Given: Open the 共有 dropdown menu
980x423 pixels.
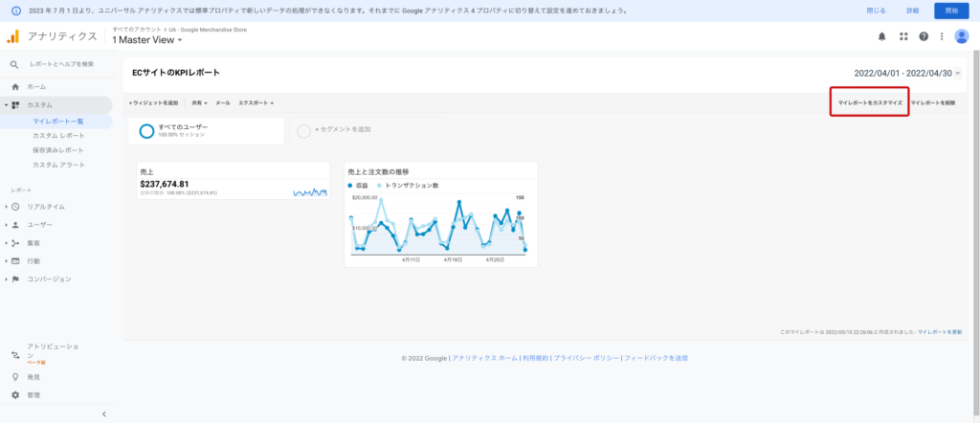Looking at the screenshot, I should [x=199, y=102].
